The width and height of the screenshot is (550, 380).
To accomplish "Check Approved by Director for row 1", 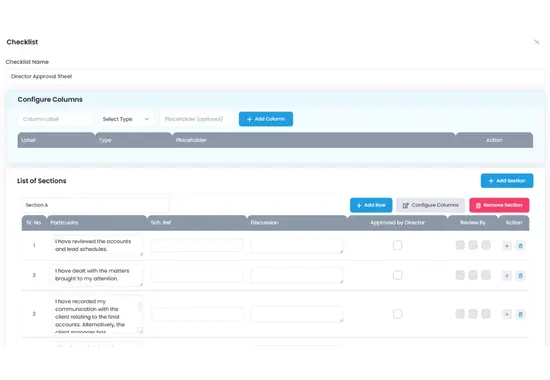I will [397, 245].
